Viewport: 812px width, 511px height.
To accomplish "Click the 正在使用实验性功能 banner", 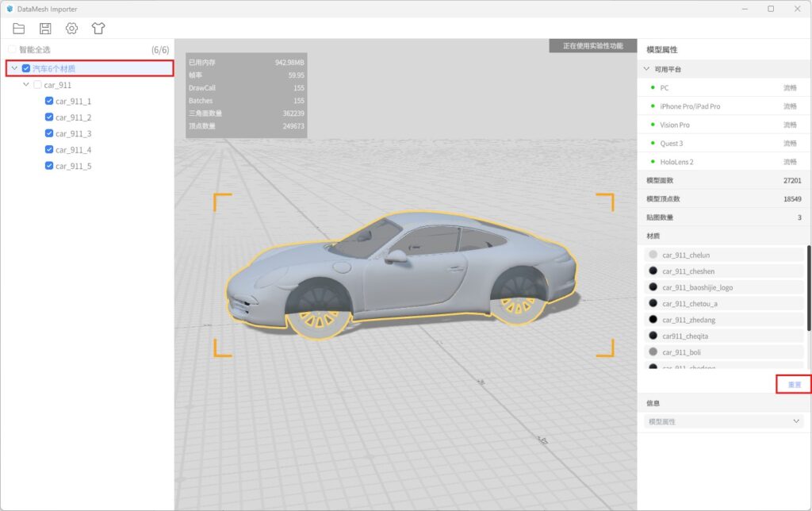I will pyautogui.click(x=592, y=46).
